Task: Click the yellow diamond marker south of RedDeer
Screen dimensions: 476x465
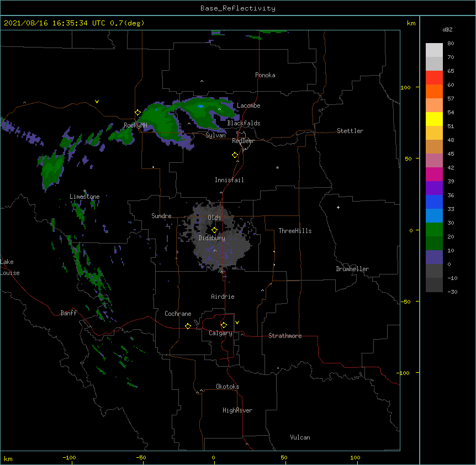Action: click(x=235, y=155)
